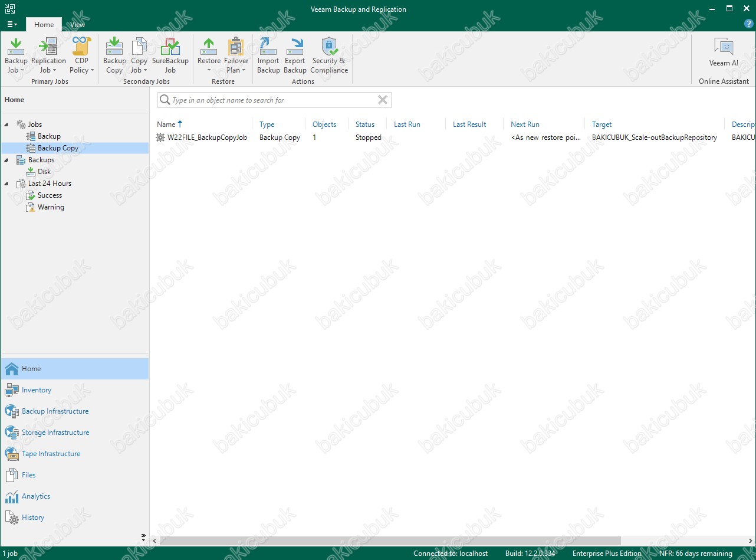Click the scroll right arrow
The image size is (756, 560).
pyautogui.click(x=751, y=541)
